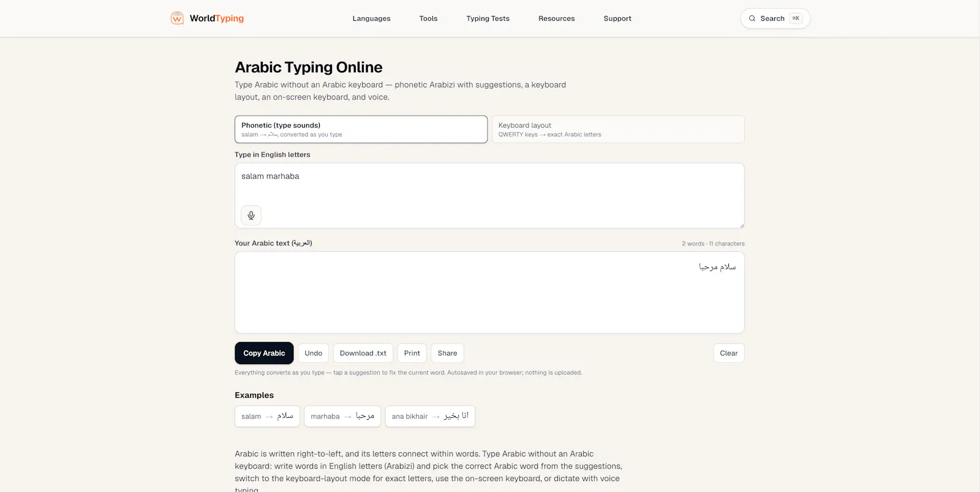Clear the typed text
The width and height of the screenshot is (980, 492).
pos(729,353)
